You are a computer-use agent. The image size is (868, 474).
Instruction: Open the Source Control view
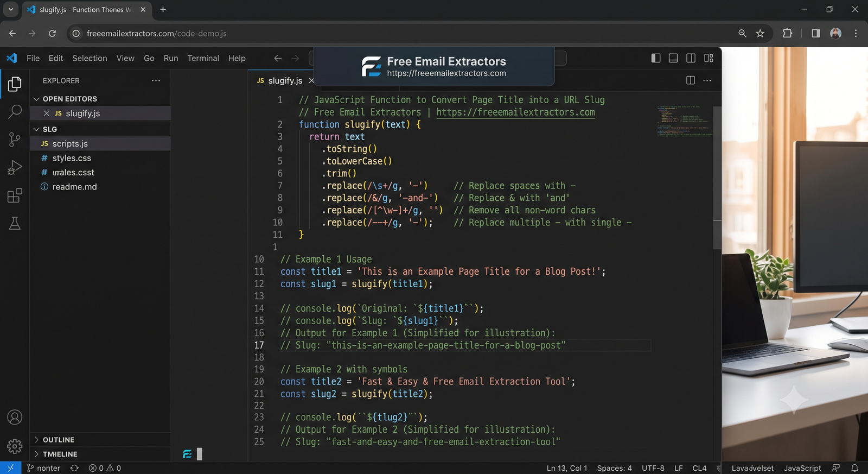click(15, 140)
